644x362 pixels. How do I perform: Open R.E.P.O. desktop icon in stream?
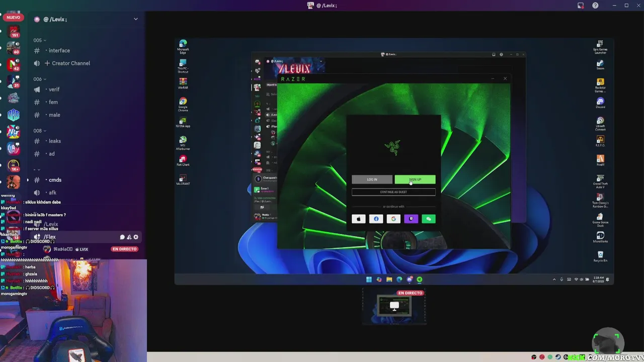pyautogui.click(x=600, y=141)
